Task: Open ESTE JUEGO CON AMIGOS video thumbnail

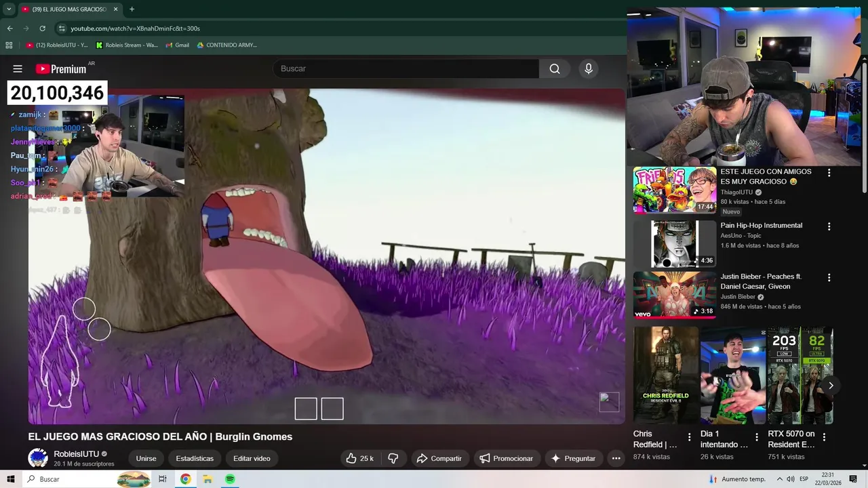Action: [x=675, y=190]
